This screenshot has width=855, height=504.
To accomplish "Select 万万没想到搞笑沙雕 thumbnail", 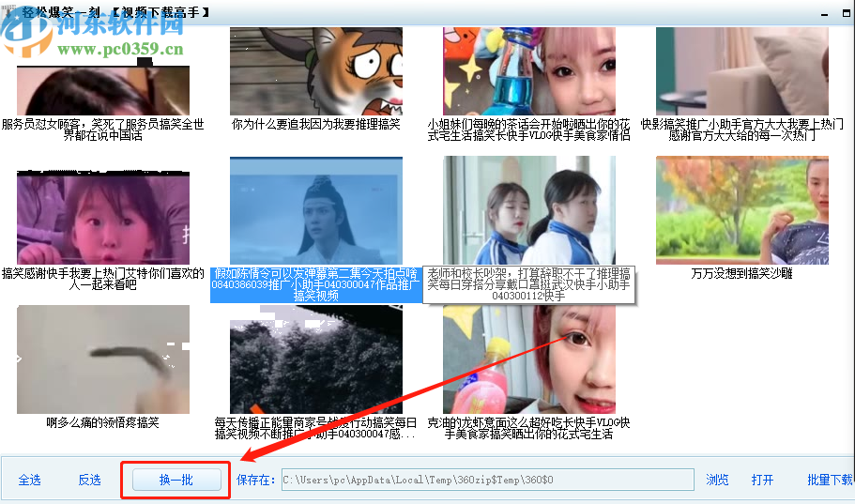I will click(x=742, y=210).
